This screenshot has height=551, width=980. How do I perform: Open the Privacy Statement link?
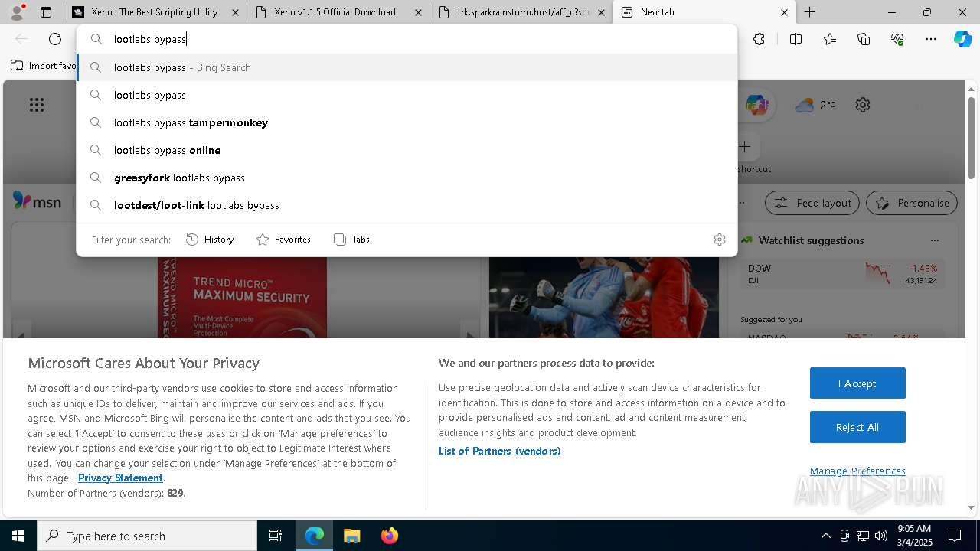click(x=120, y=478)
